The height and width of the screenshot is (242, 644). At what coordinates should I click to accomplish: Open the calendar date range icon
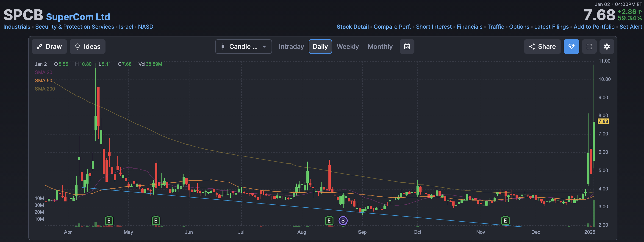pos(407,47)
